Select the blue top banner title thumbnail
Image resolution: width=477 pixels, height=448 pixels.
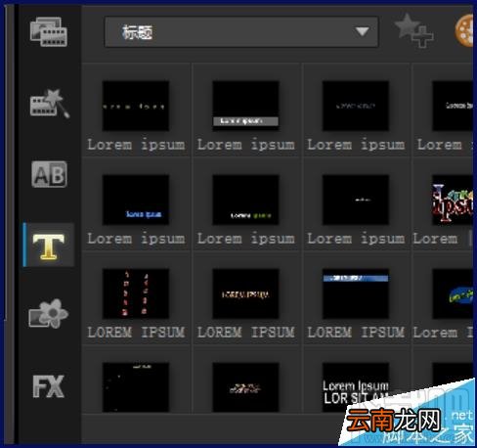(x=356, y=293)
